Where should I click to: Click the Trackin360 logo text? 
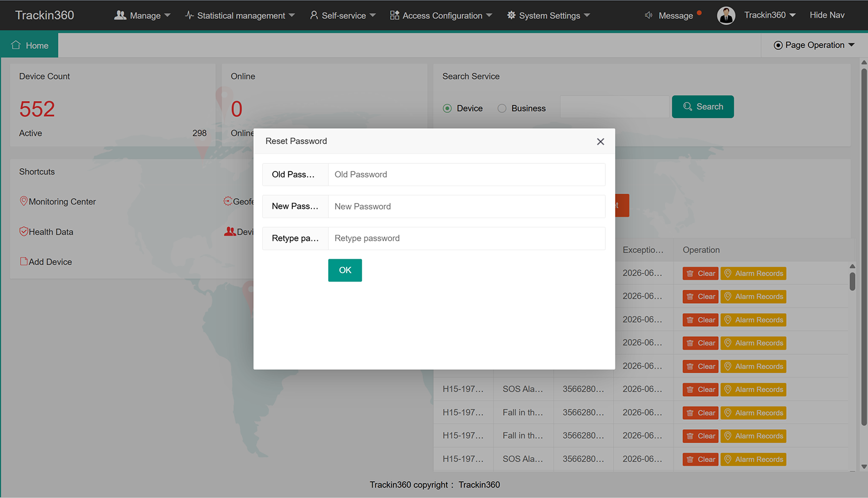44,15
